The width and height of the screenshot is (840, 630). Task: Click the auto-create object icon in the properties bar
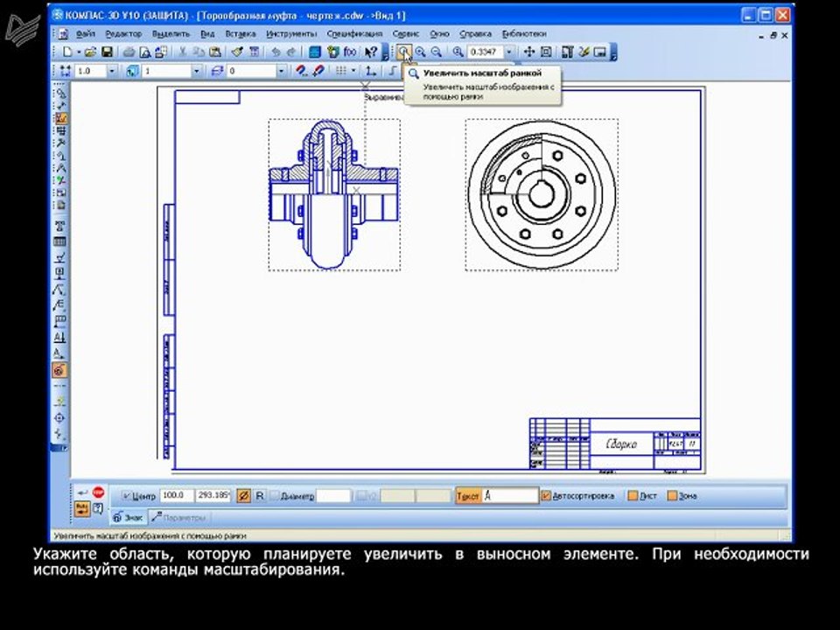81,508
